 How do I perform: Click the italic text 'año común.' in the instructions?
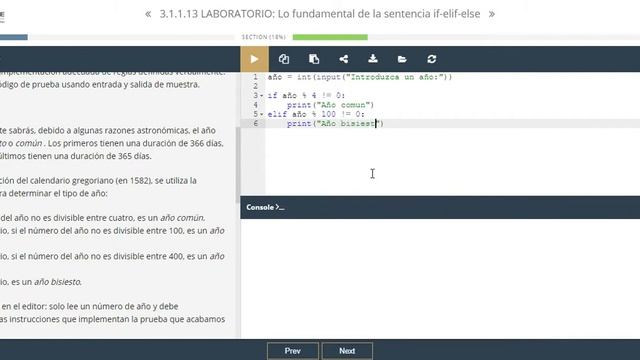(x=182, y=218)
